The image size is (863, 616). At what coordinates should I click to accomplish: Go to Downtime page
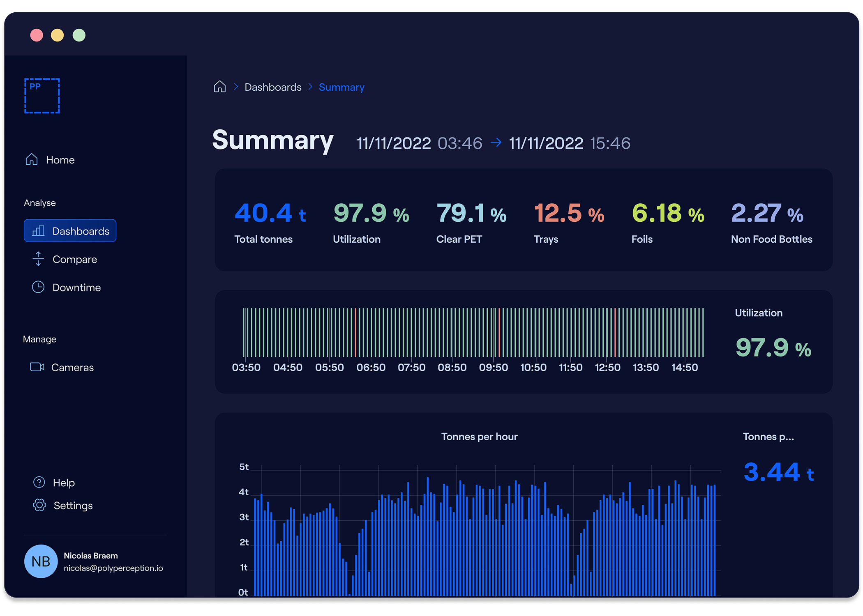pos(76,287)
